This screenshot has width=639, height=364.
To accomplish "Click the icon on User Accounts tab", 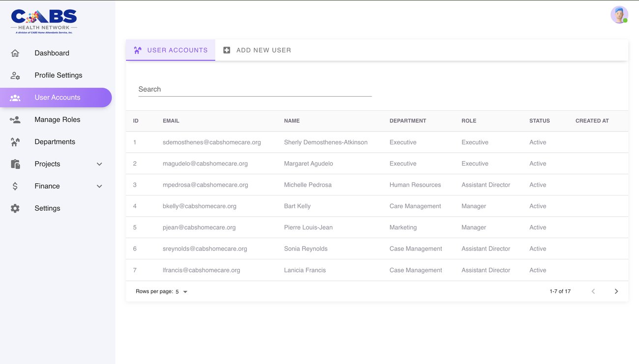I will click(x=138, y=50).
